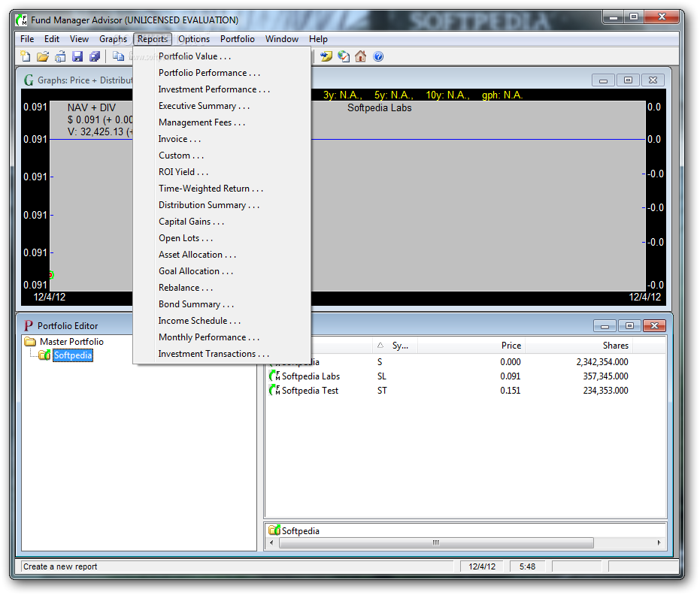The height and width of the screenshot is (595, 700).
Task: Click the Fund Manager title bar icon
Action: point(21,20)
